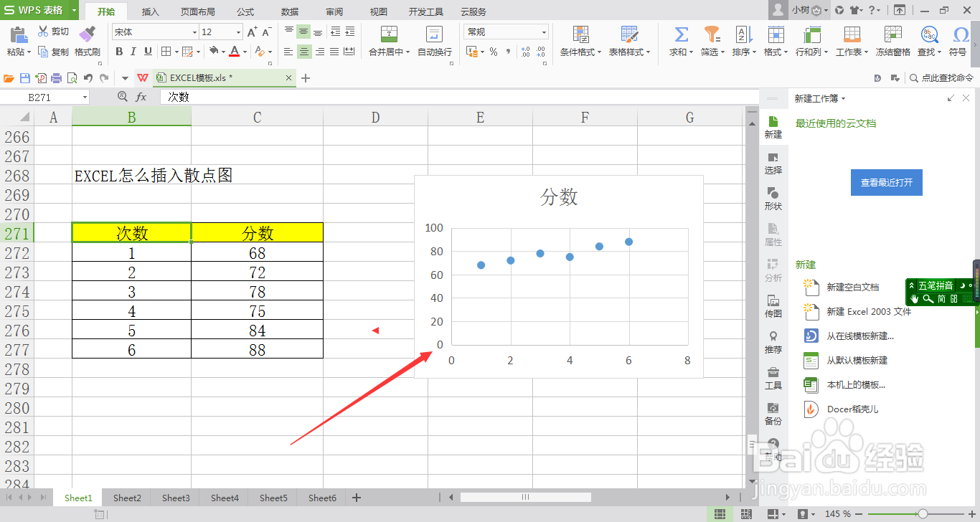Viewport: 980px width, 522px height.
Task: Click the Wrap Text icon
Action: 434,34
